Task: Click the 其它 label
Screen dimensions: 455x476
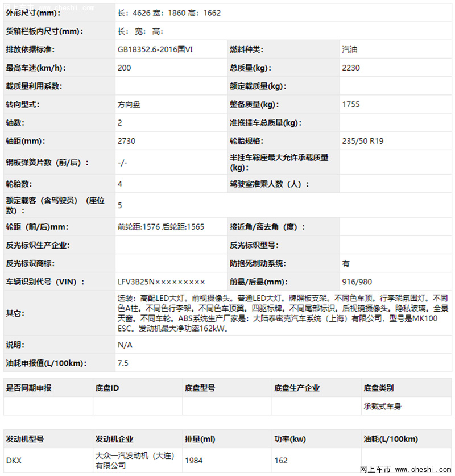Action: pyautogui.click(x=15, y=313)
